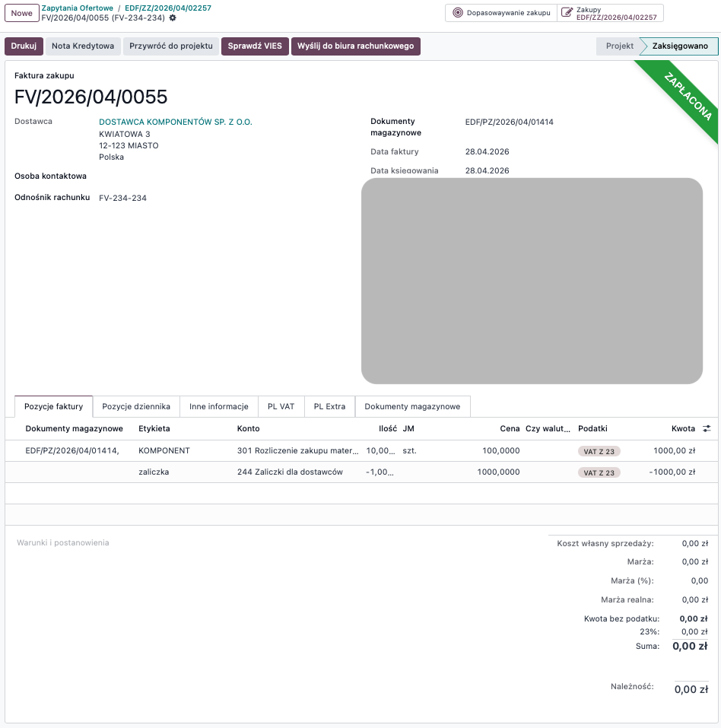Follow the EDF/ZZ/2026/04/02257 breadcrumb link
The height and width of the screenshot is (728, 721).
(168, 8)
